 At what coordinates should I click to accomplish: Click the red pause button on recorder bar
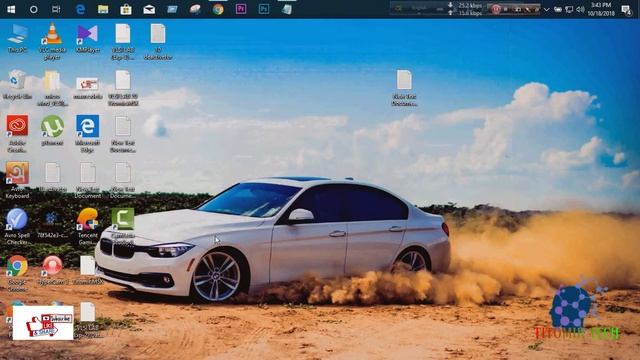tap(496, 9)
